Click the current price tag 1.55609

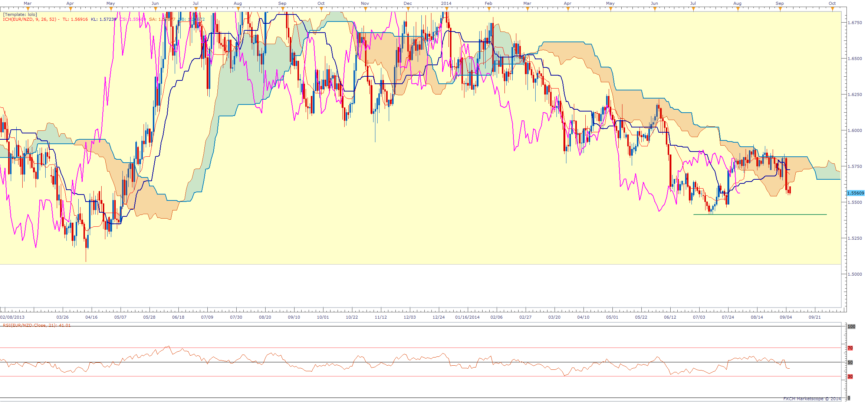(856, 193)
